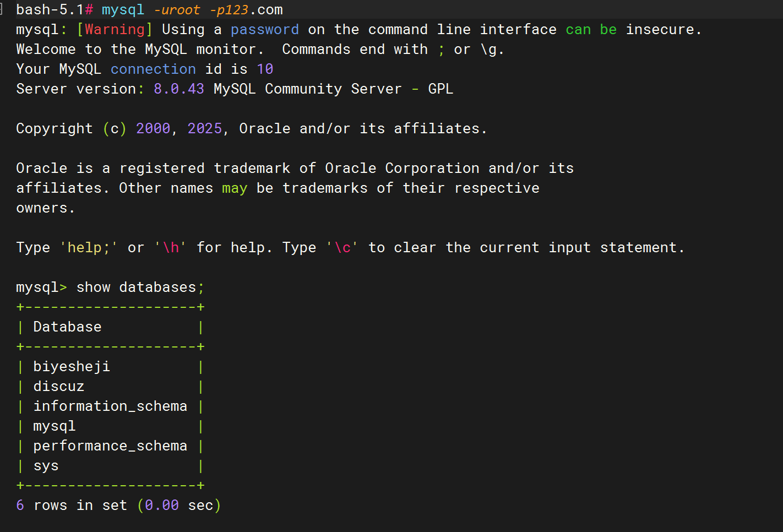
Task: Click the word 'password' in warning line
Action: point(265,30)
